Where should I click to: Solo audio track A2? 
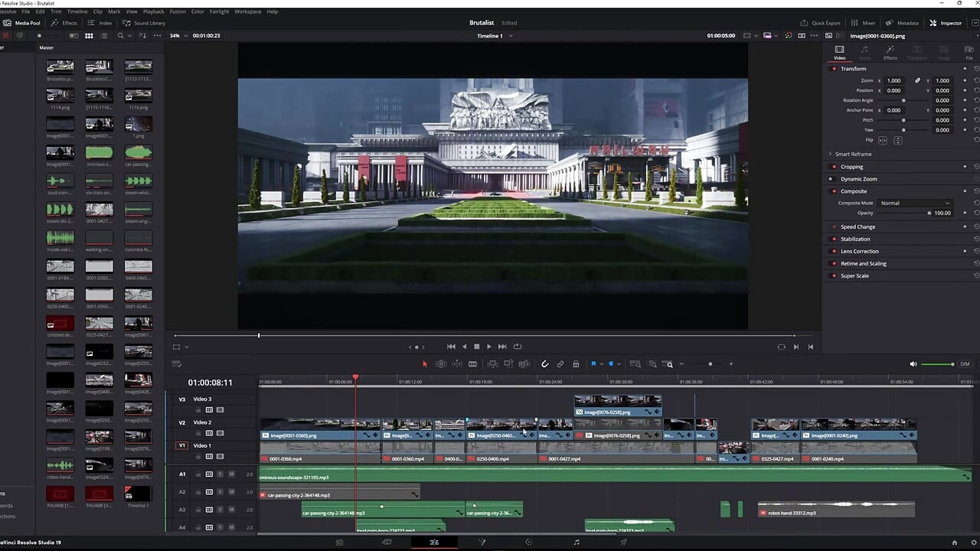pyautogui.click(x=220, y=492)
